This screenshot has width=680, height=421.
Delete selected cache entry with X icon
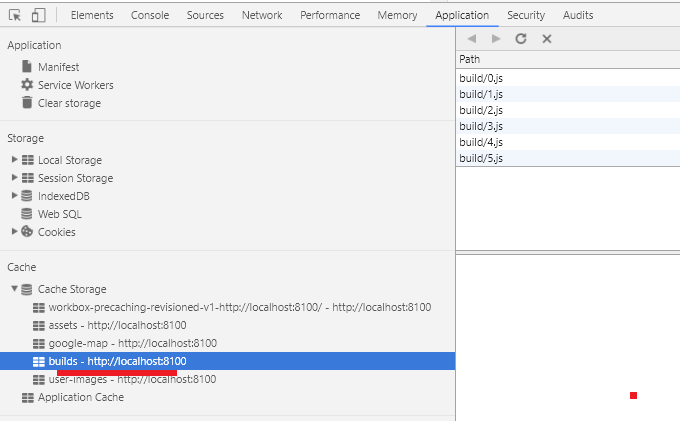click(547, 39)
